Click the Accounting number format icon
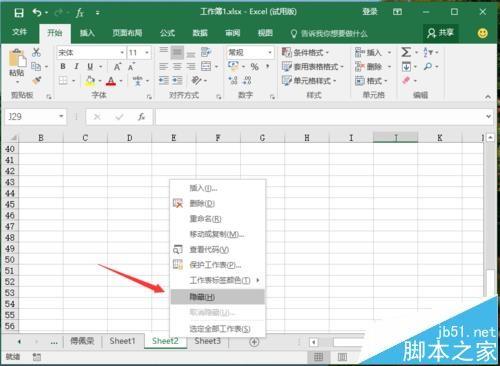 [x=233, y=66]
